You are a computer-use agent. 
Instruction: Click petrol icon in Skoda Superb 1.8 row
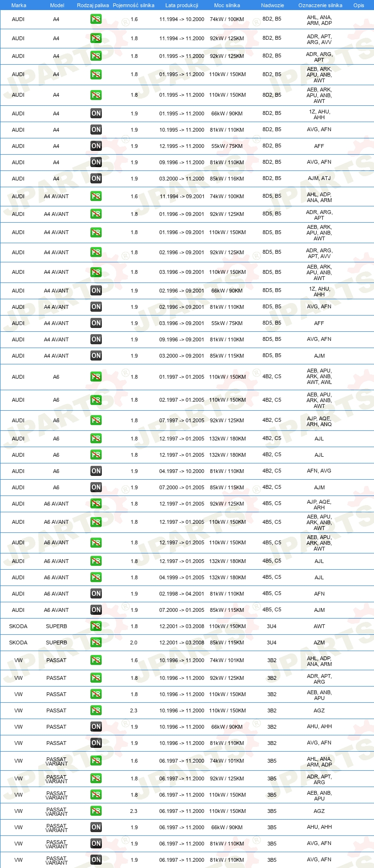(96, 626)
